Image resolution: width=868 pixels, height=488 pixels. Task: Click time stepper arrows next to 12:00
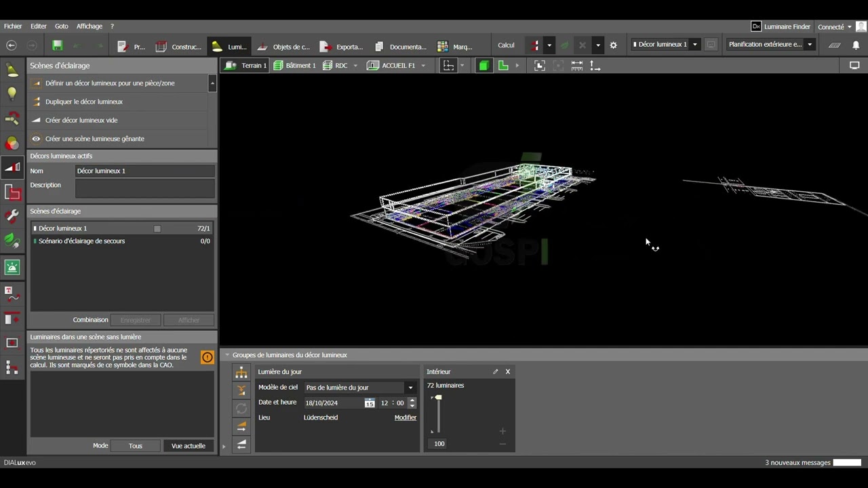pos(412,403)
